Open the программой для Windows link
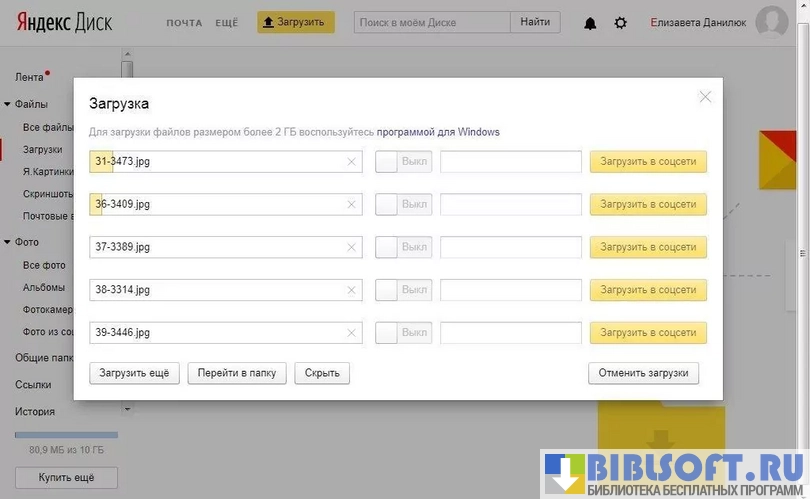 (x=438, y=132)
